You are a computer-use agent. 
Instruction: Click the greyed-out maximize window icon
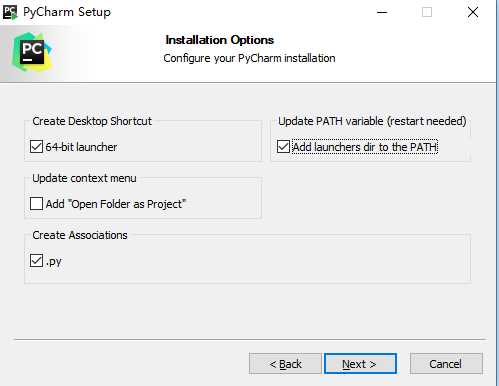point(427,12)
